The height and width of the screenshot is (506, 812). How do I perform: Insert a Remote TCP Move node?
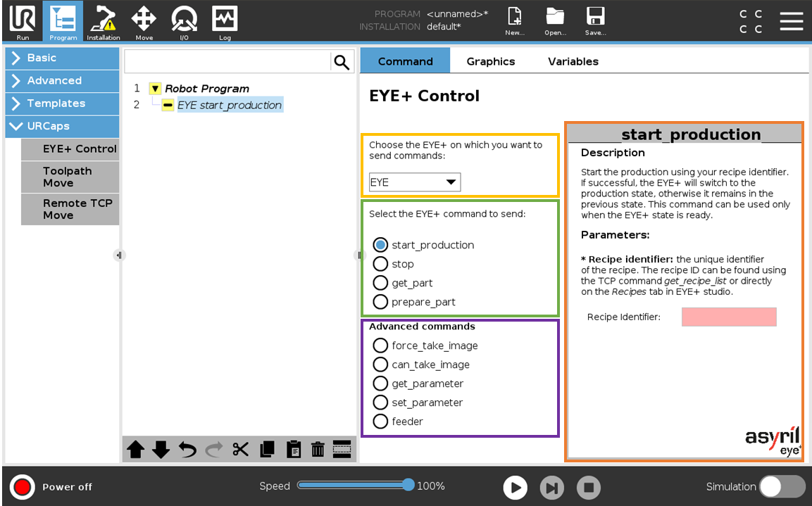(70, 209)
